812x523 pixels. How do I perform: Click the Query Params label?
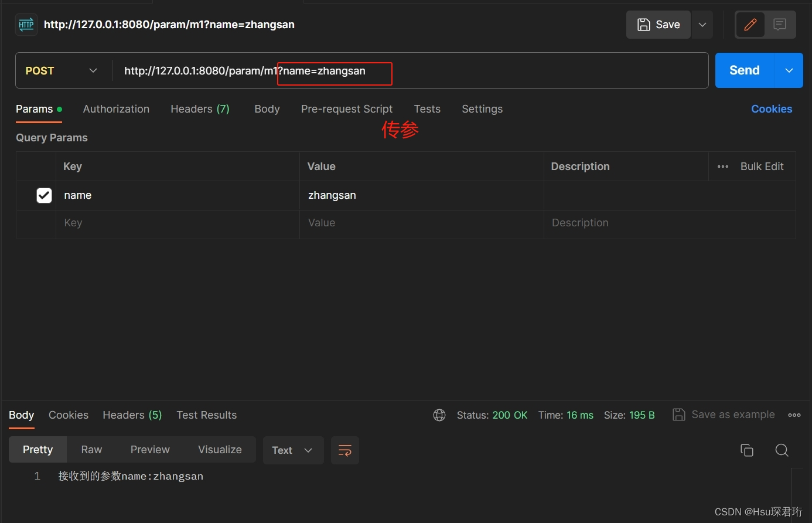point(52,138)
